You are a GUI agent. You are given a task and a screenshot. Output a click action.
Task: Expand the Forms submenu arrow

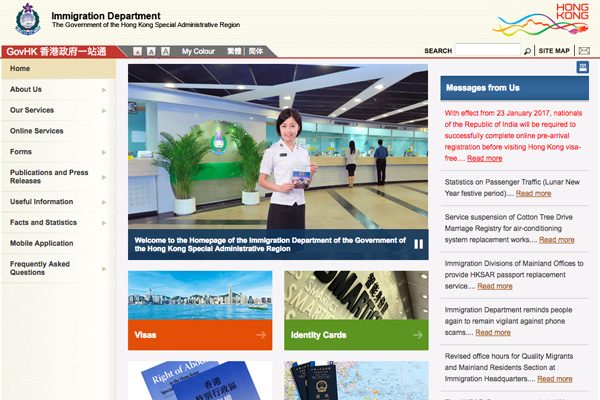104,152
